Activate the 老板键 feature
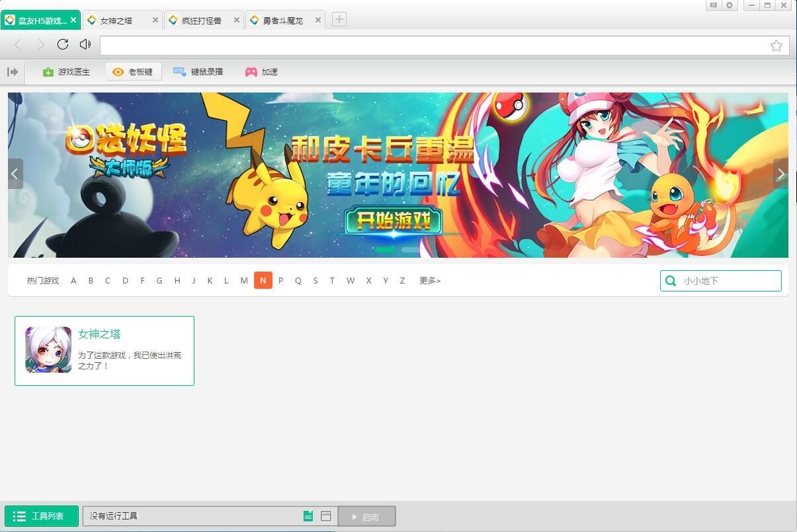Image resolution: width=797 pixels, height=532 pixels. pyautogui.click(x=133, y=71)
